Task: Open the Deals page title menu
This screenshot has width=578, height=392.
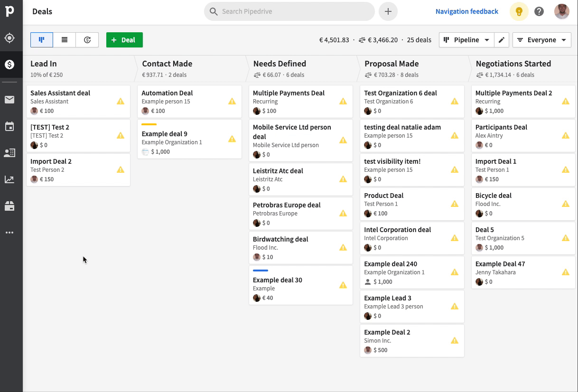Action: point(42,11)
